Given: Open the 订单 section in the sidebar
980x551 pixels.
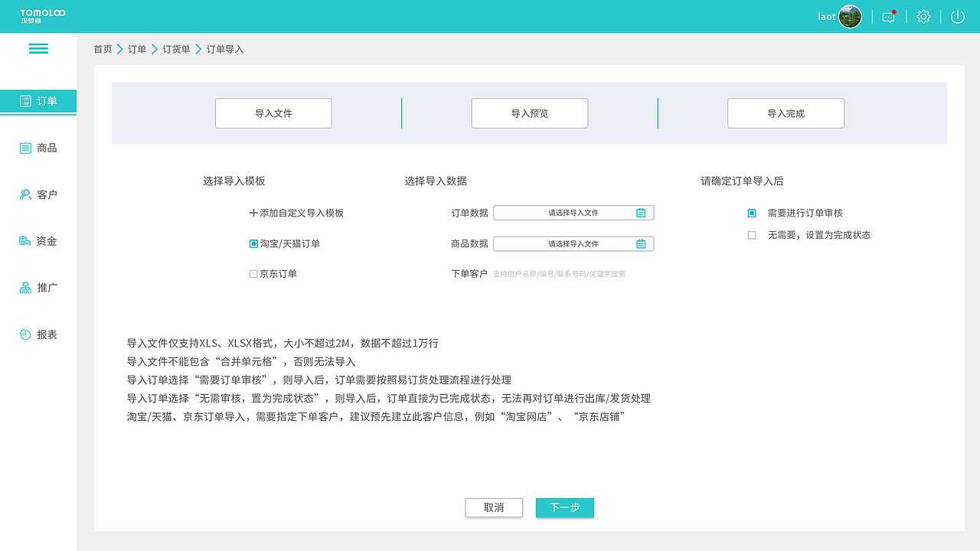Looking at the screenshot, I should [37, 101].
